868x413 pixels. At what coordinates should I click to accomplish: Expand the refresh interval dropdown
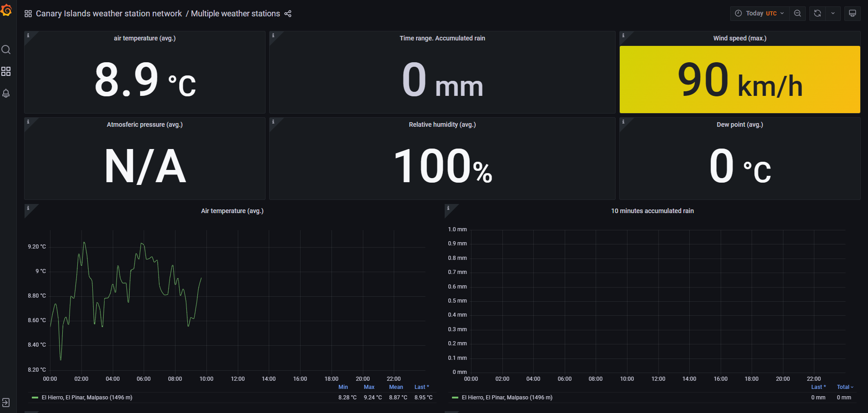833,13
